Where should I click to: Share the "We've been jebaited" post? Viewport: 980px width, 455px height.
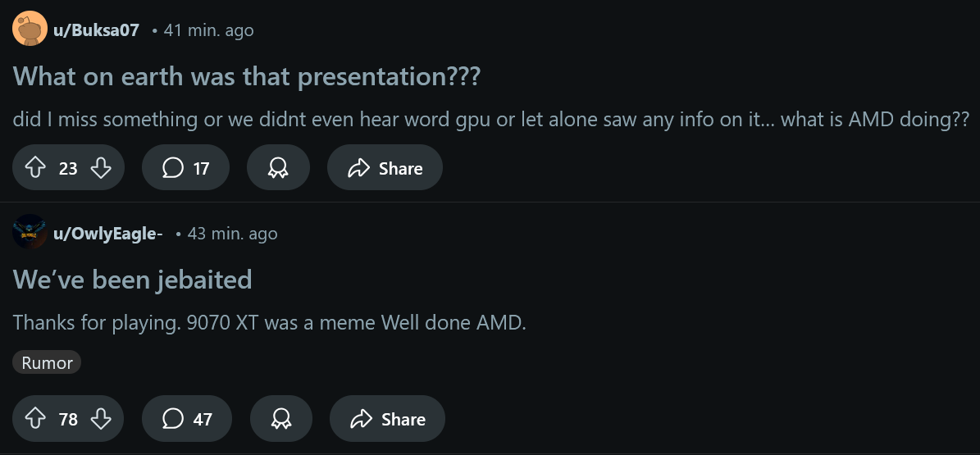388,419
